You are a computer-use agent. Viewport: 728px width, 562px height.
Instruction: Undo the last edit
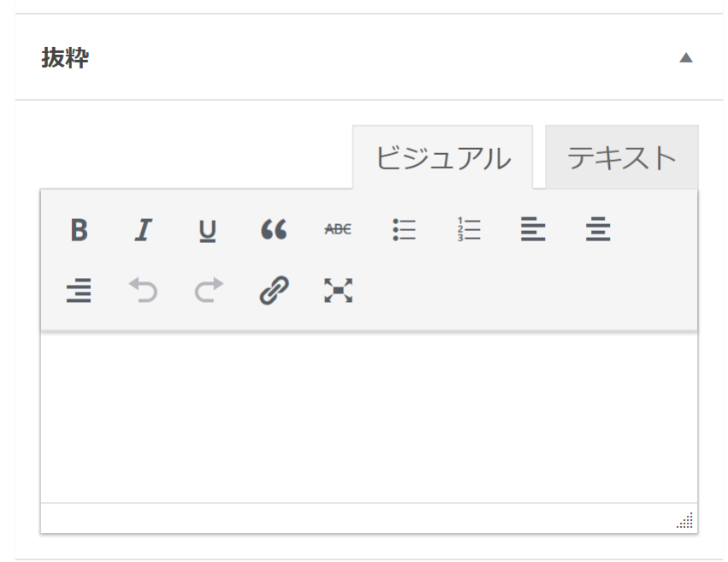point(143,292)
